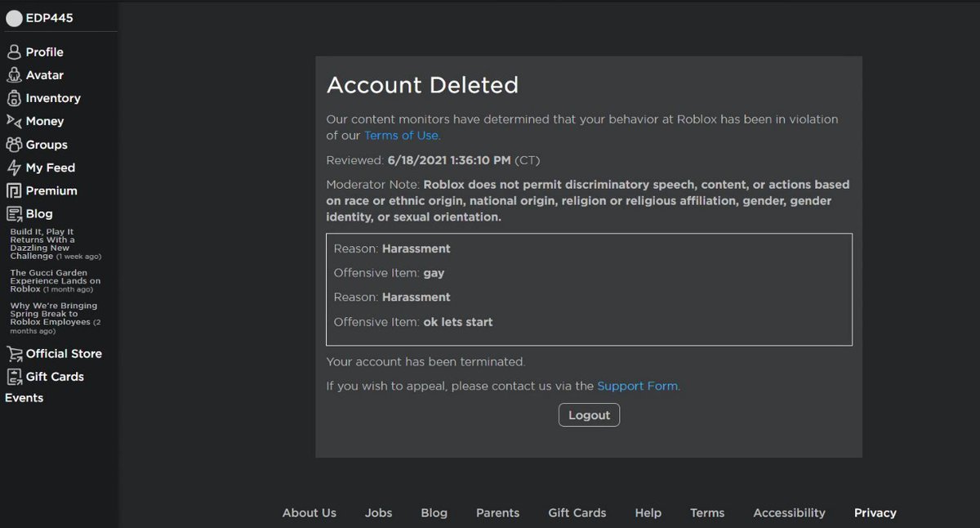Image resolution: width=980 pixels, height=528 pixels.
Task: Open Profile from the sidebar
Action: [44, 51]
